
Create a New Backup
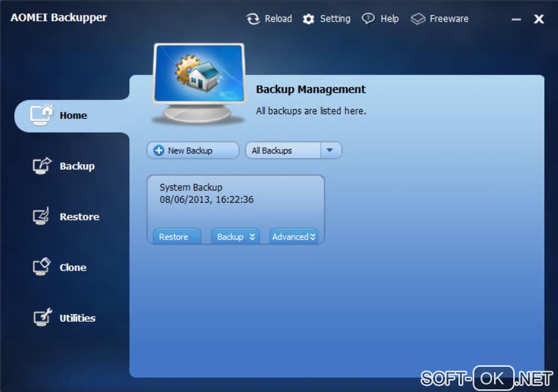(x=193, y=150)
